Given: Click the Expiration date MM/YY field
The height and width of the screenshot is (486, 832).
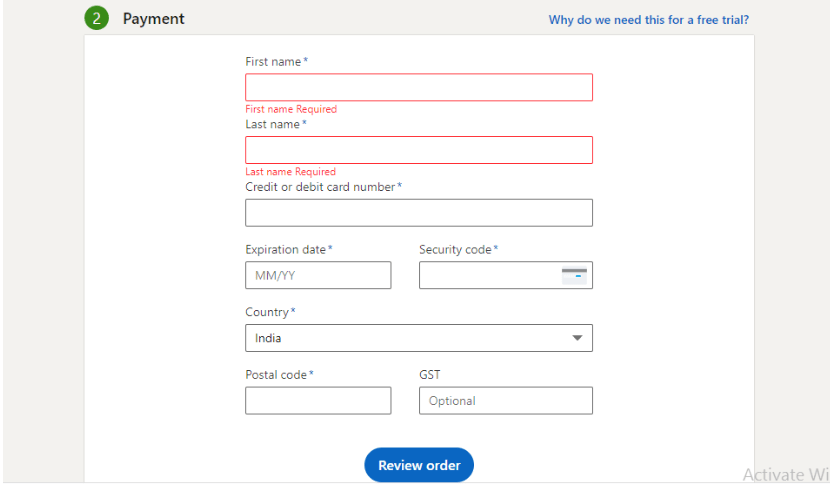Looking at the screenshot, I should tap(318, 275).
